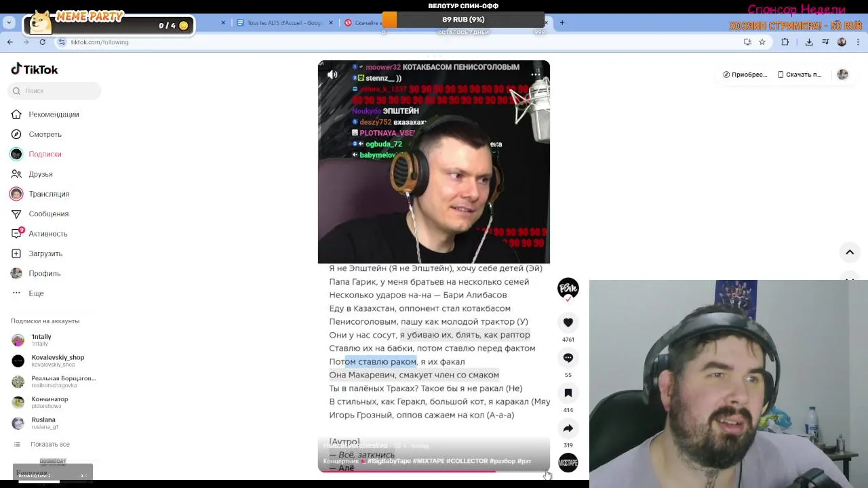Image resolution: width=868 pixels, height=488 pixels.
Task: Open Chrome three-dot menu
Action: click(857, 42)
